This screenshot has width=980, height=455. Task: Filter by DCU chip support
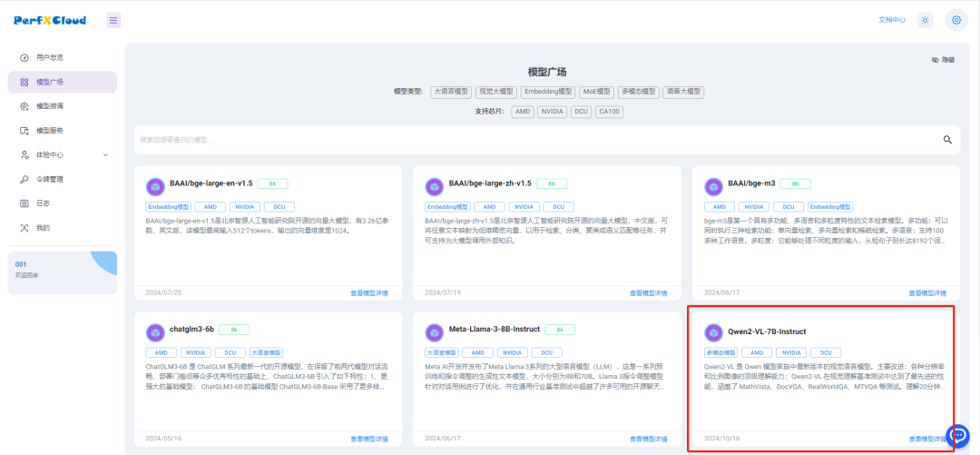tap(581, 112)
